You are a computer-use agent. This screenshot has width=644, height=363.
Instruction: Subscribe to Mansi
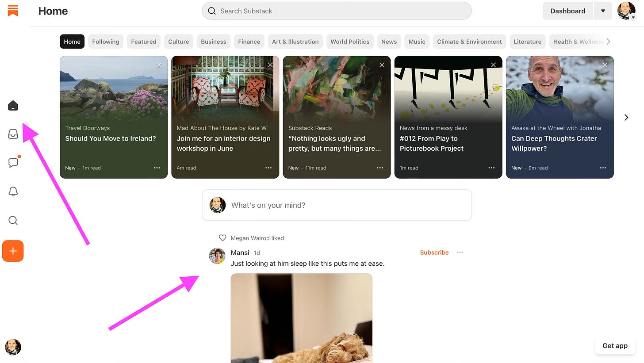tap(434, 252)
